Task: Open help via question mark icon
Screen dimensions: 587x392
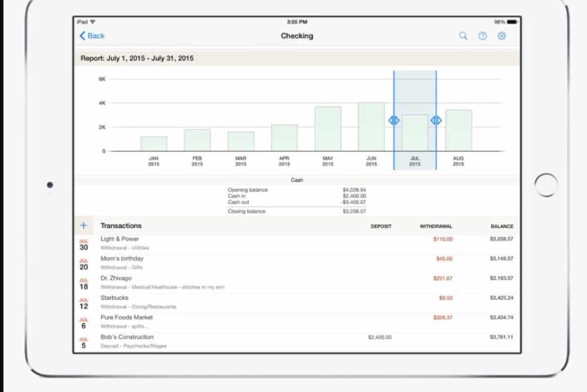Action: click(483, 36)
